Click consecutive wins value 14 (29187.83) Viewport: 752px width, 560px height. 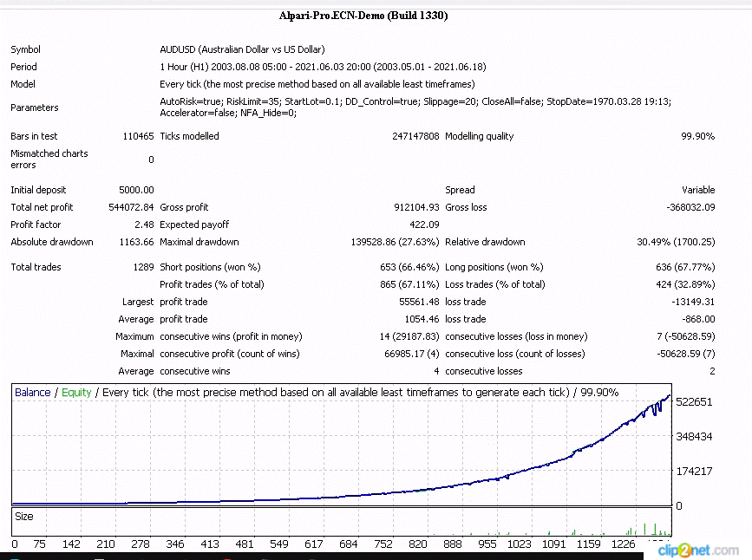409,336
